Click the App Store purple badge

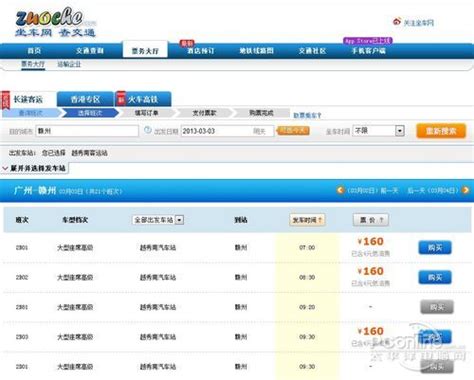(368, 41)
